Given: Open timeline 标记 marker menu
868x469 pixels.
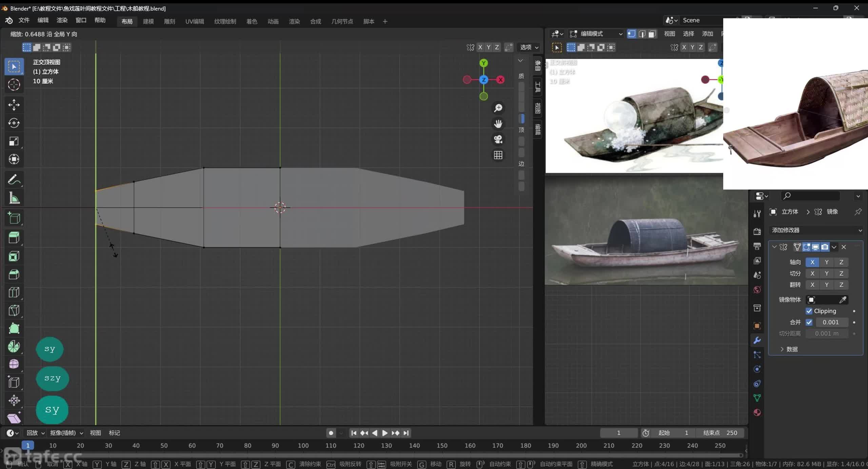Looking at the screenshot, I should (x=114, y=433).
